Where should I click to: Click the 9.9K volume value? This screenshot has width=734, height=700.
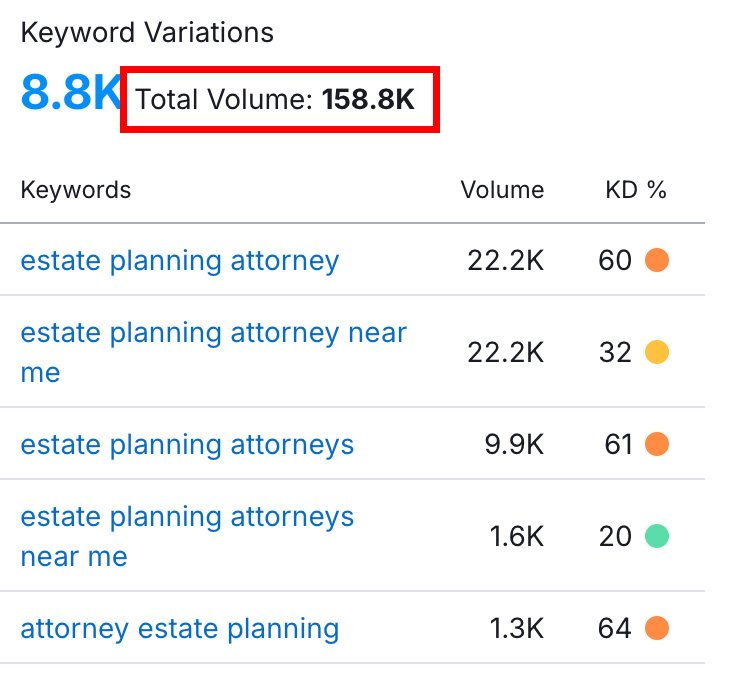point(514,444)
